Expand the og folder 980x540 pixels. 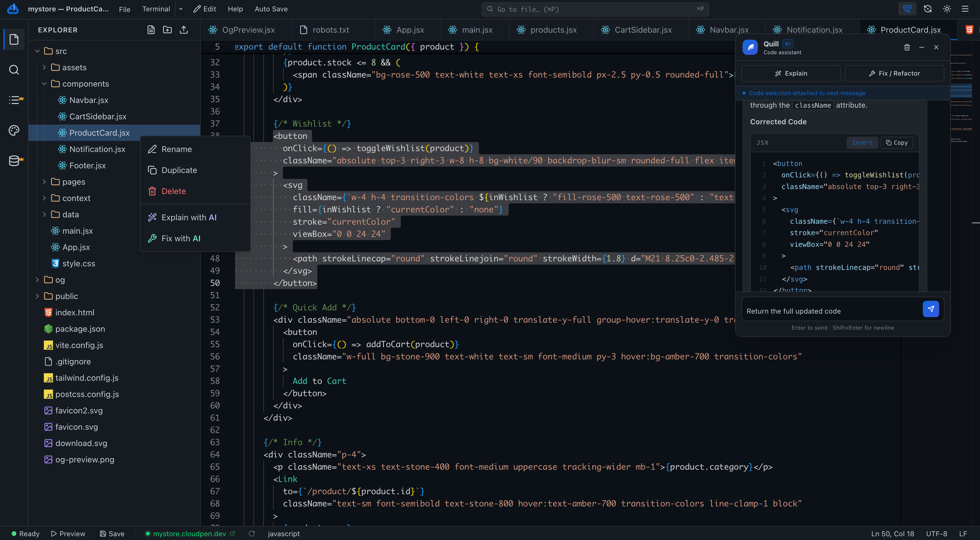(x=37, y=280)
